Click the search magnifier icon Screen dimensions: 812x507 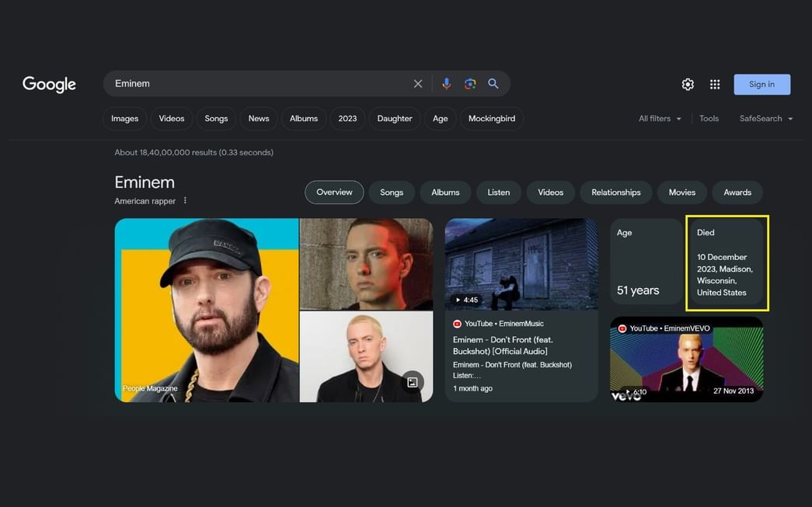tap(493, 83)
